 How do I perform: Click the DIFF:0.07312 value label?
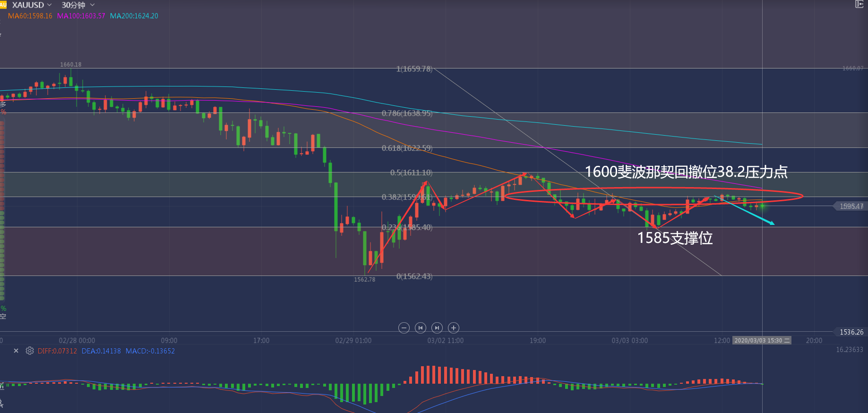coord(57,351)
